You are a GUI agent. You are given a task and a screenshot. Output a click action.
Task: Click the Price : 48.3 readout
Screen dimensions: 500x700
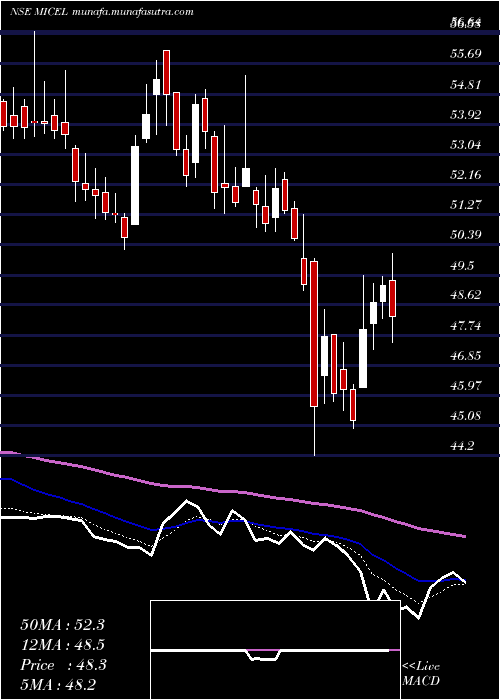coord(62,665)
